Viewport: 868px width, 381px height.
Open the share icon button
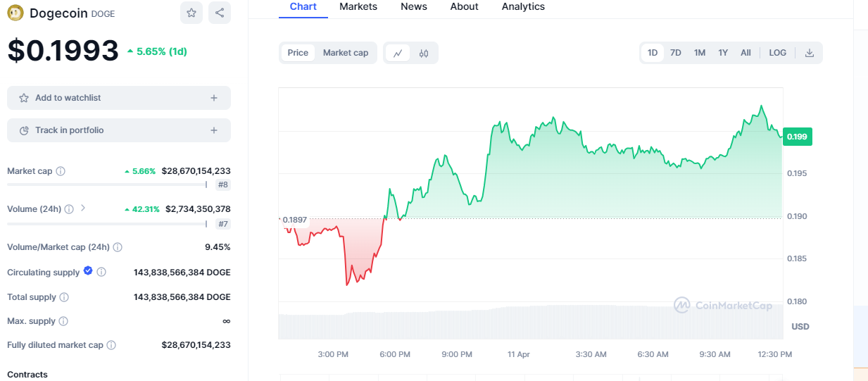pyautogui.click(x=220, y=13)
